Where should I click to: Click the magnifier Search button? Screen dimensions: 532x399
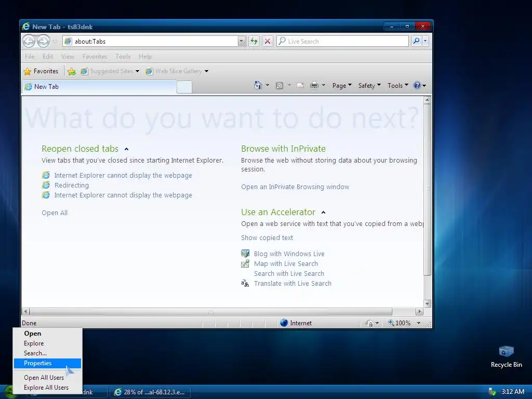pos(416,42)
